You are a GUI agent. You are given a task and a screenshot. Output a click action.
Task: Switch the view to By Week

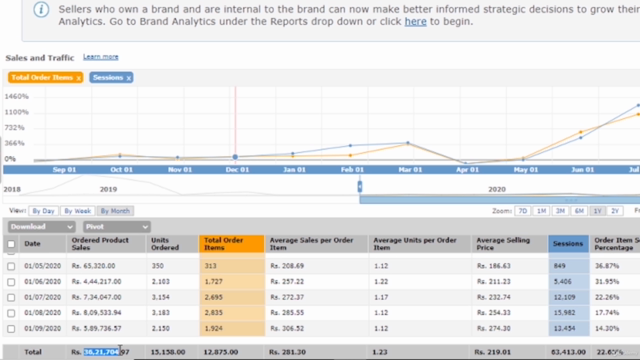(x=78, y=211)
